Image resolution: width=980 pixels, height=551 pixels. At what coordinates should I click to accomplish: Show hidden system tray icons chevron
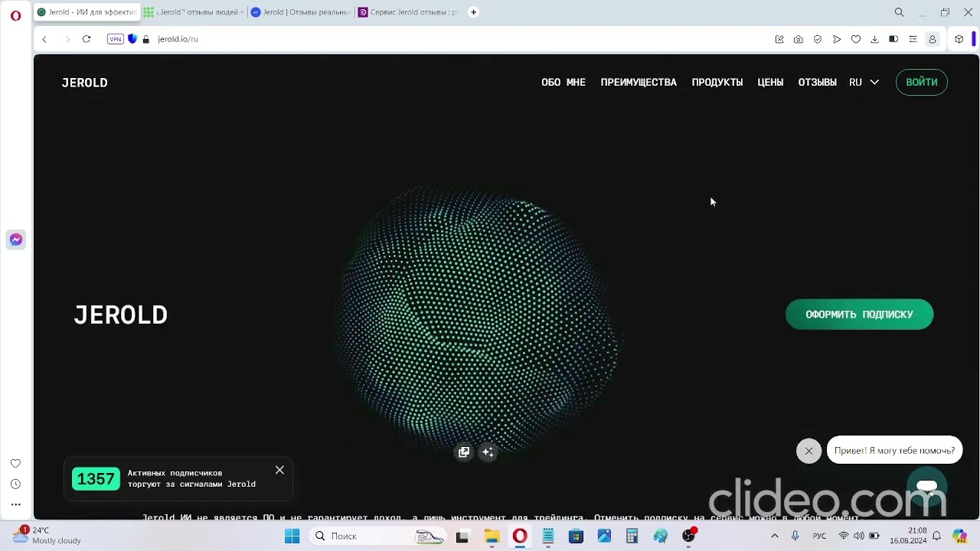[x=775, y=536]
